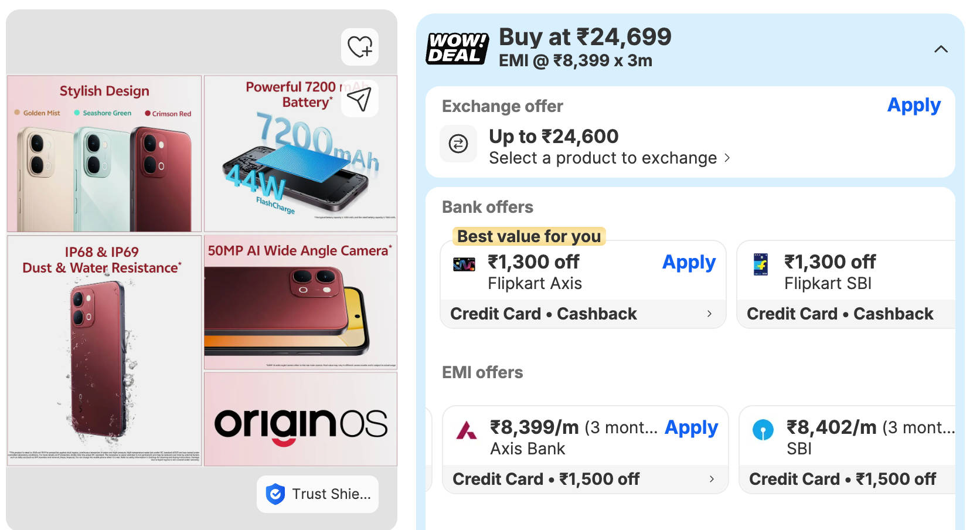Click the Axis Bank logo icon
The image size is (980, 530).
(x=467, y=430)
